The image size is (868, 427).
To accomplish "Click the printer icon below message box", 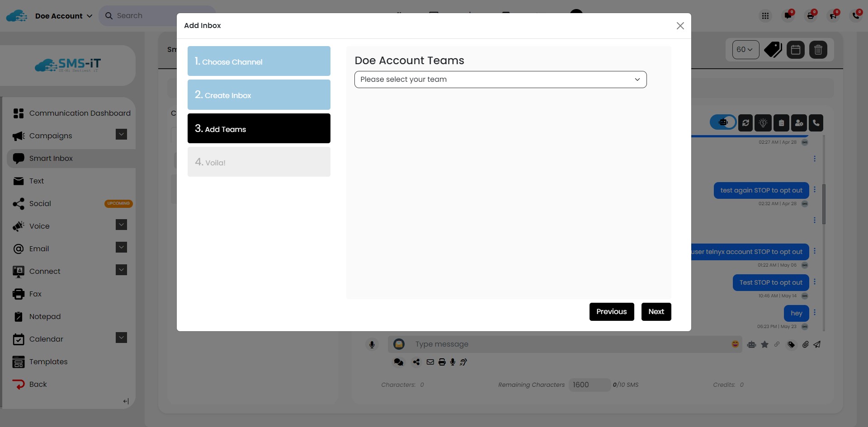I will 442,362.
